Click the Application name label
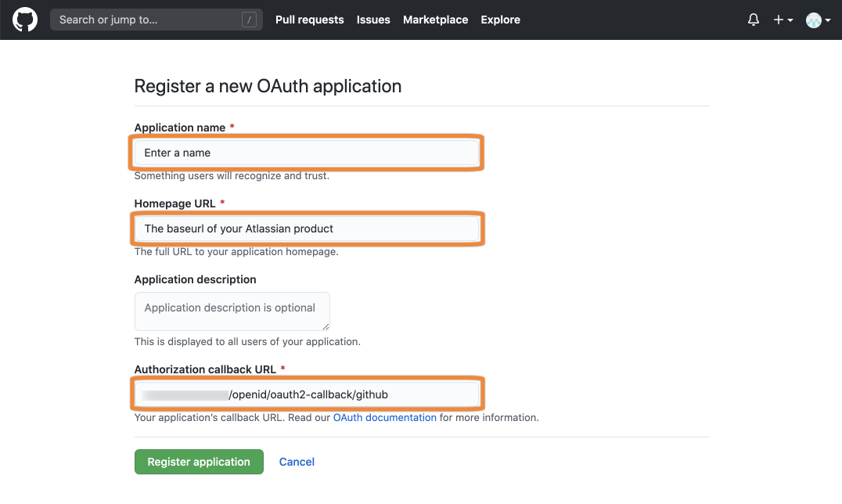 [180, 128]
